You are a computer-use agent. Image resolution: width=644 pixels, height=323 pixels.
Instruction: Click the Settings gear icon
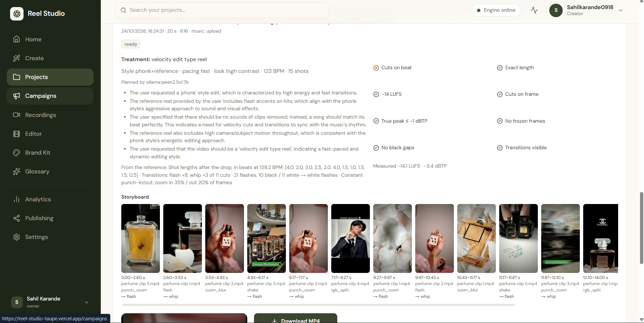pyautogui.click(x=16, y=237)
